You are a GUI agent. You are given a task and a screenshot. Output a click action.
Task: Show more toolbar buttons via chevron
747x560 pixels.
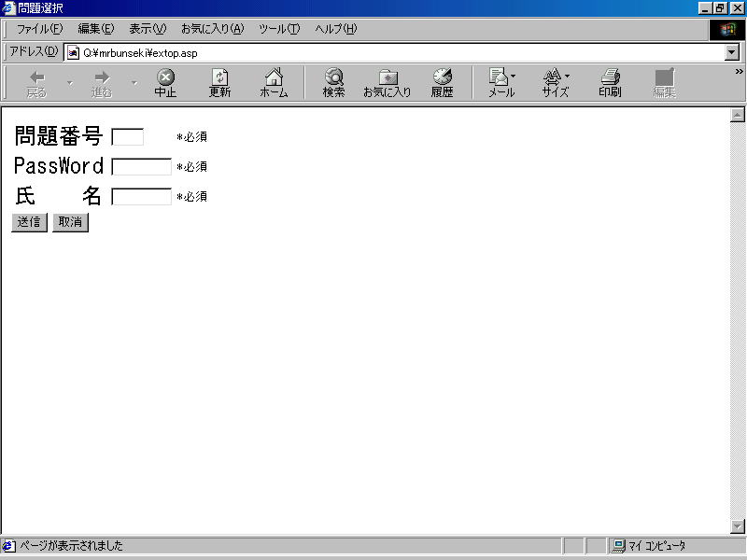739,72
